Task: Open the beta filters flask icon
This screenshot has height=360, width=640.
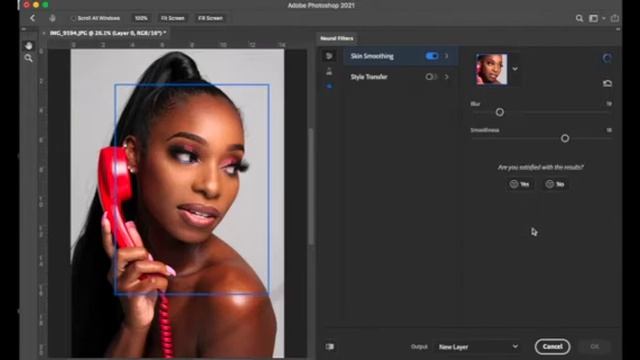Action: click(329, 71)
